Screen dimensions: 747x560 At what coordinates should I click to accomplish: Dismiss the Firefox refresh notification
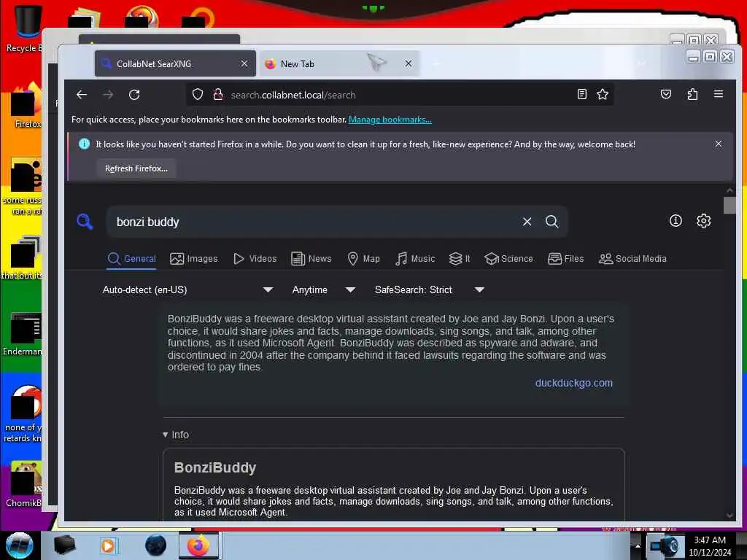pos(719,144)
